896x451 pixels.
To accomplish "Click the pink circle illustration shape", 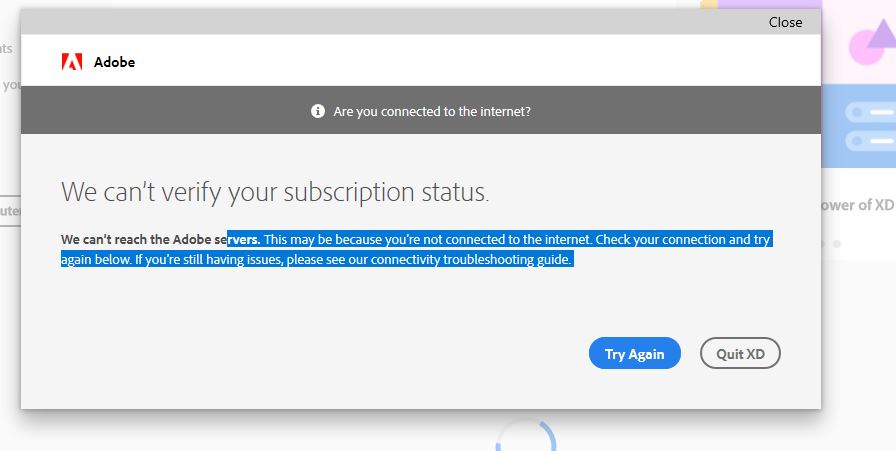I will 861,46.
